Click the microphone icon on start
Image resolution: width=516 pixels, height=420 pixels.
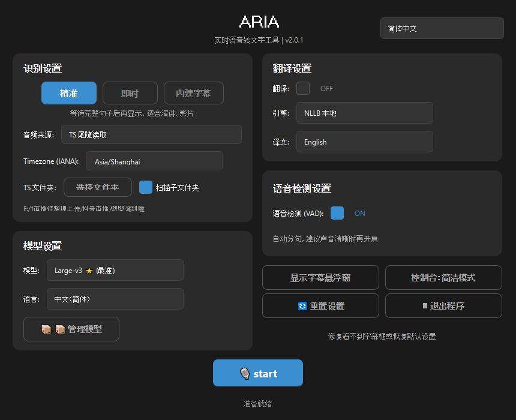(245, 374)
